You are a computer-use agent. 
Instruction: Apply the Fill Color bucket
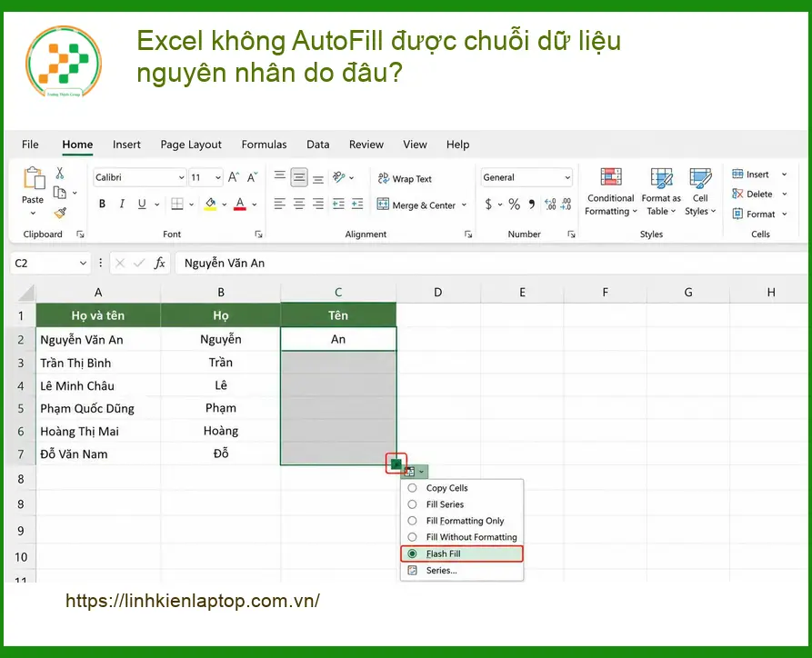(x=210, y=204)
